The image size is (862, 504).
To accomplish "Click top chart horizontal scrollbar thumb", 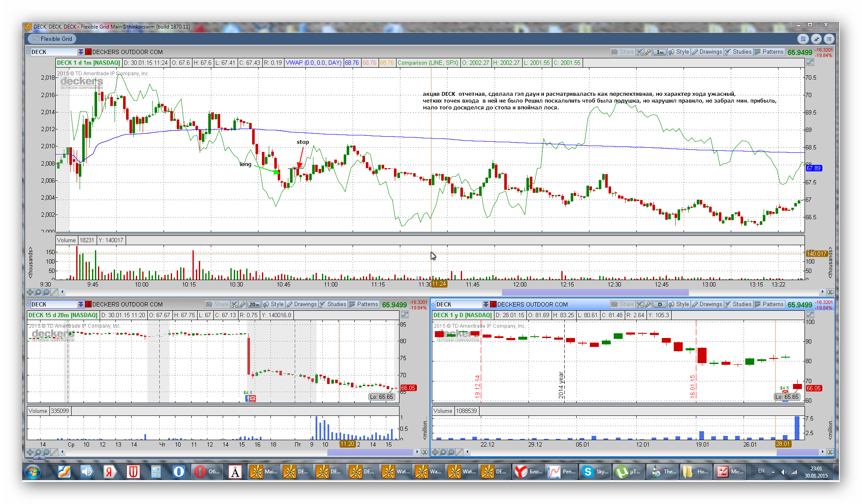I will 595,292.
